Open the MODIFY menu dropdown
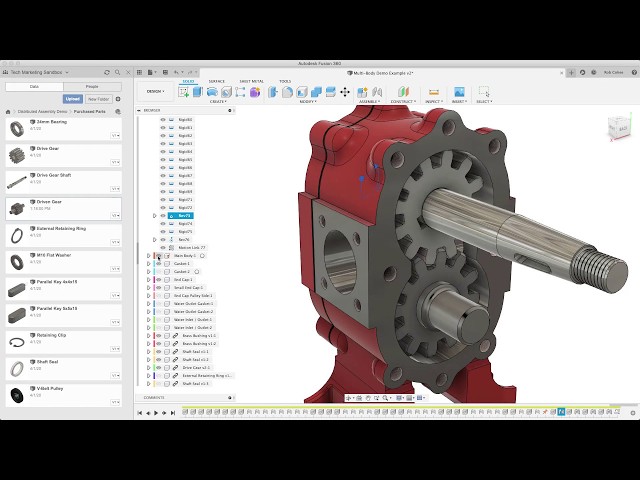The width and height of the screenshot is (640, 480). pos(309,102)
